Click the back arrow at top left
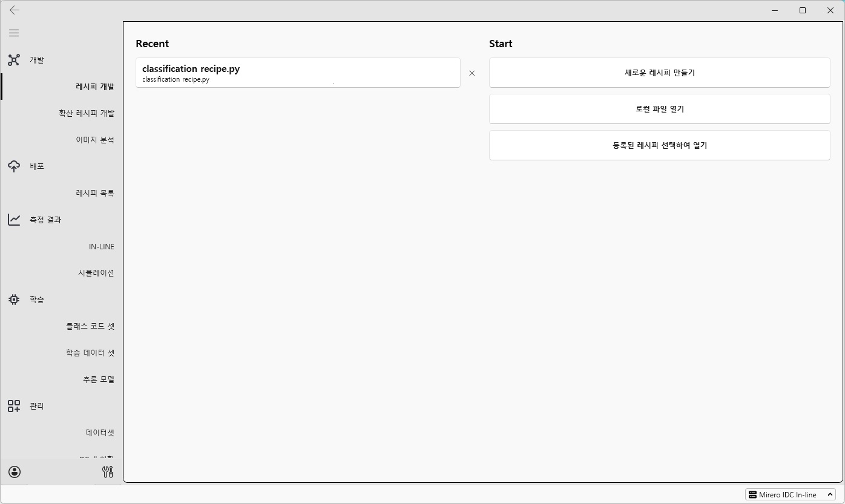The width and height of the screenshot is (845, 504). [x=14, y=10]
